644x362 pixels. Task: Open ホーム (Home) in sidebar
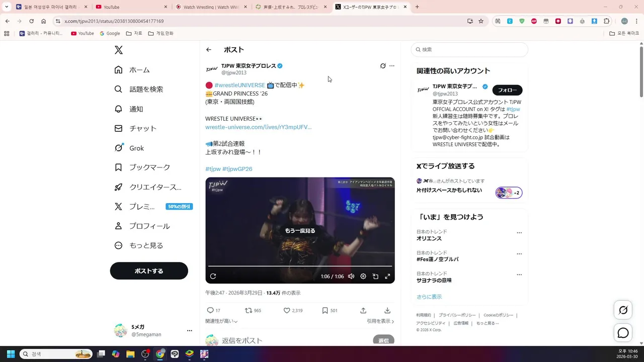[x=132, y=70]
